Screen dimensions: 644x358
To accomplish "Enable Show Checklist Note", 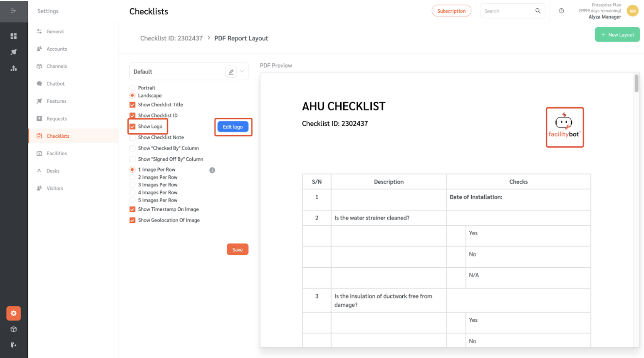I will click(132, 137).
